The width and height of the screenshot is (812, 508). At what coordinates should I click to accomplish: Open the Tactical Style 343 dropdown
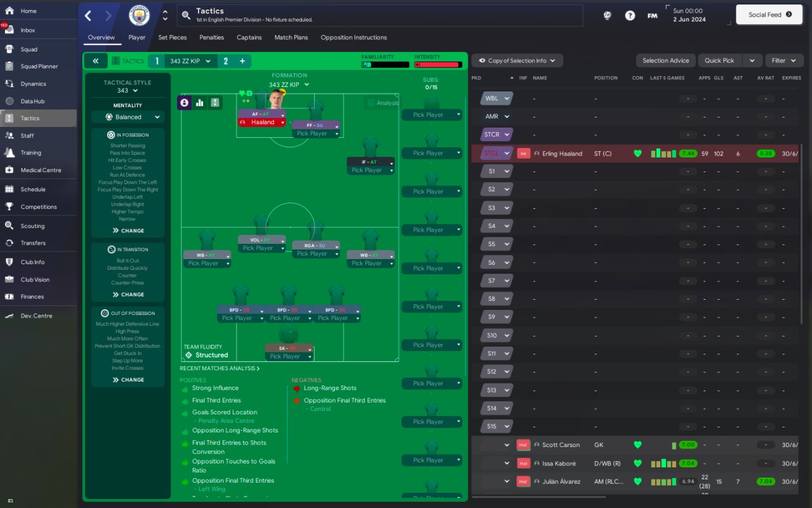point(128,91)
